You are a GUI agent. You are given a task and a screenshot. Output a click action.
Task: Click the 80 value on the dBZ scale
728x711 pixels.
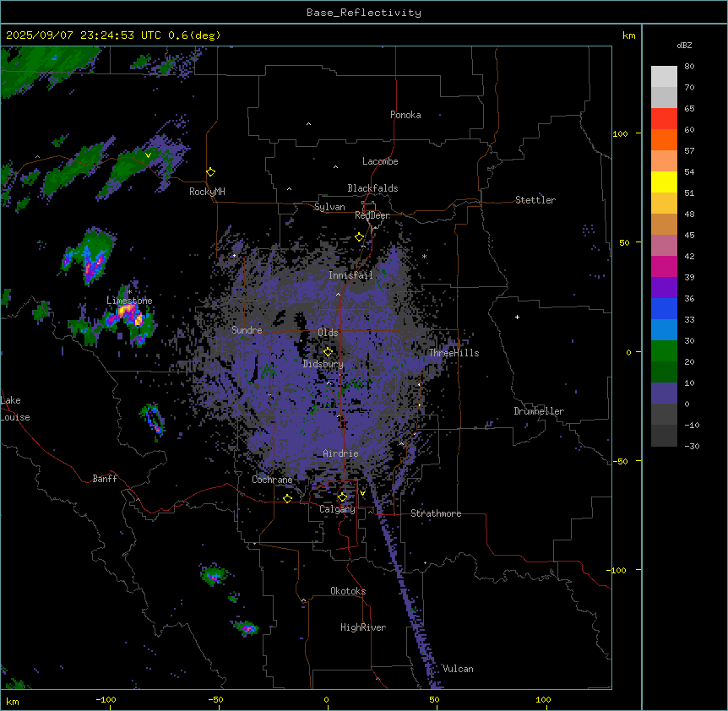689,67
